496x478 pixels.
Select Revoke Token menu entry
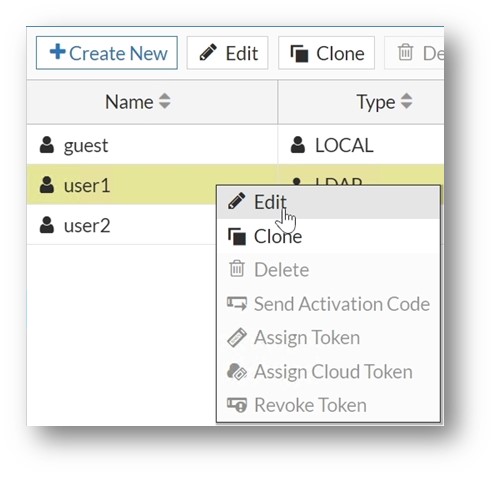click(x=328, y=405)
